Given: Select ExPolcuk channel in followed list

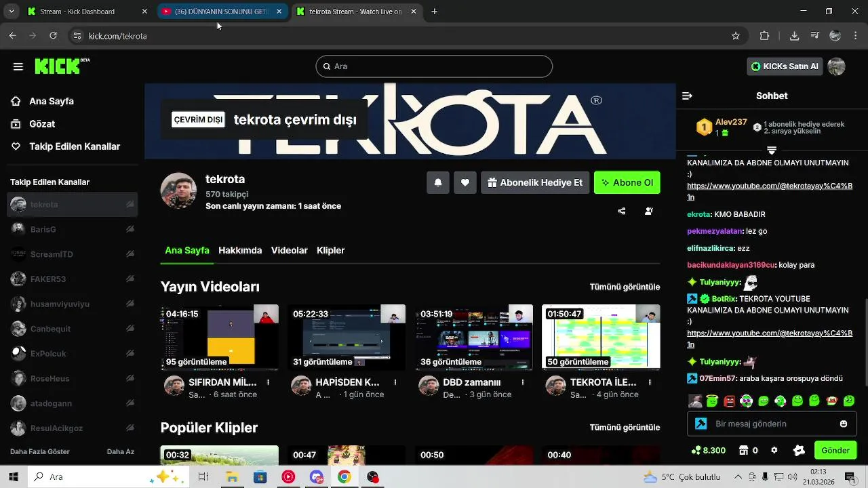Looking at the screenshot, I should (72, 353).
